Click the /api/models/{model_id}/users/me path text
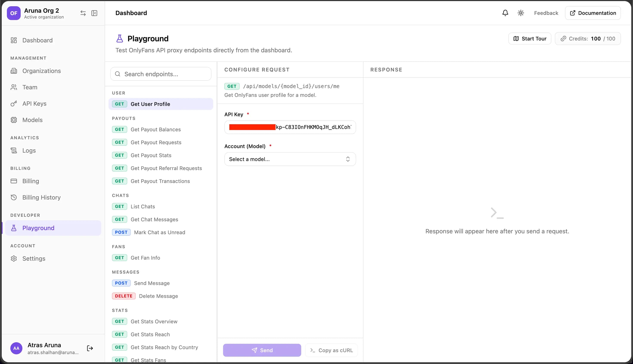The image size is (633, 364). pyautogui.click(x=291, y=86)
